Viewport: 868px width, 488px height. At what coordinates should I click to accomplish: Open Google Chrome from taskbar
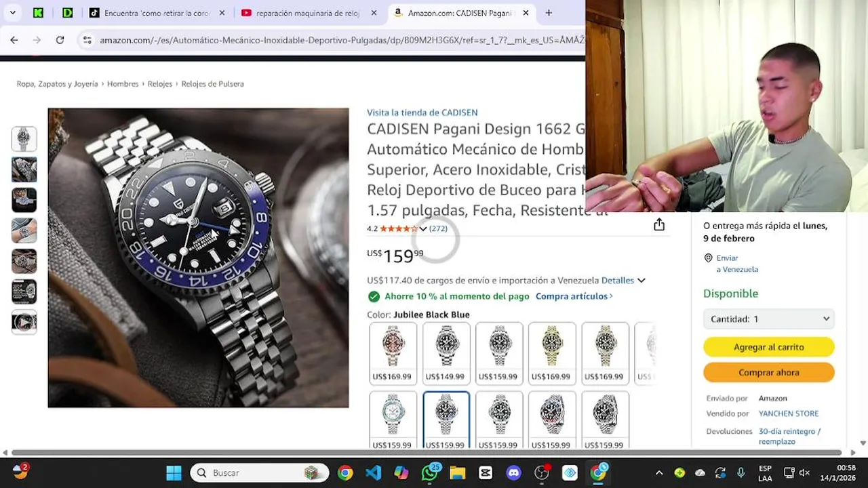click(x=345, y=472)
